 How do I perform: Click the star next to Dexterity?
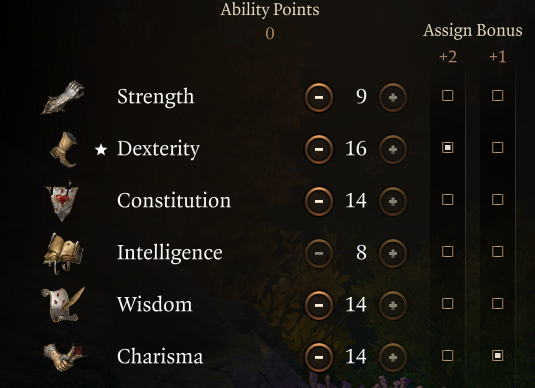point(101,149)
